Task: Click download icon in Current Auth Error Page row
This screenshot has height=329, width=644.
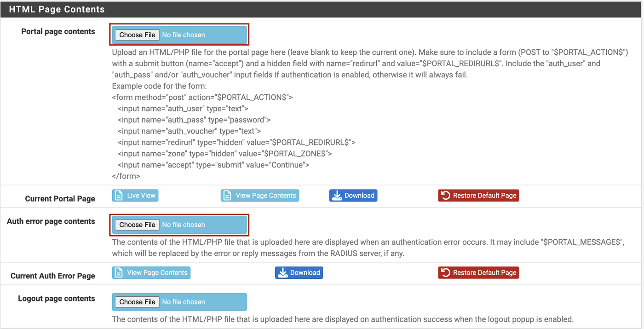Action: pyautogui.click(x=283, y=273)
